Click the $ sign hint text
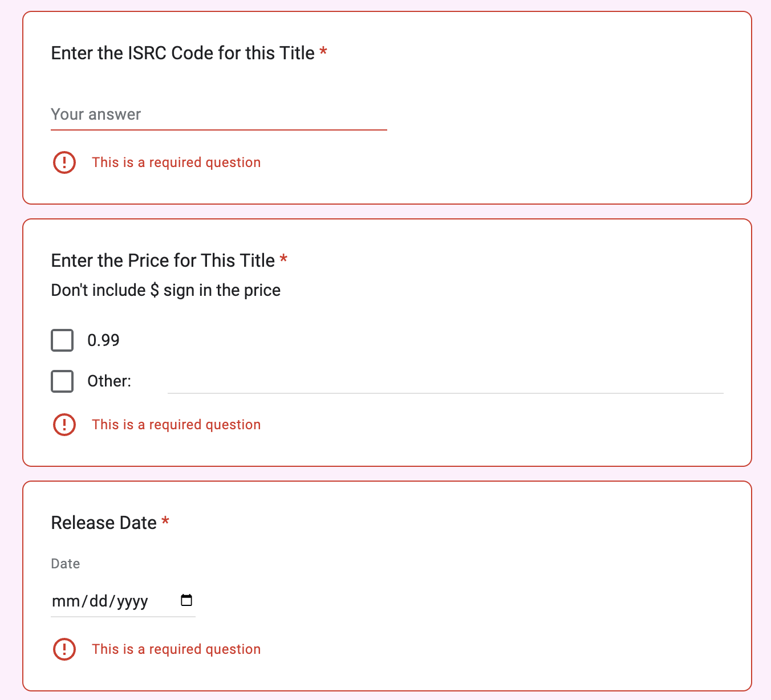 [x=166, y=290]
